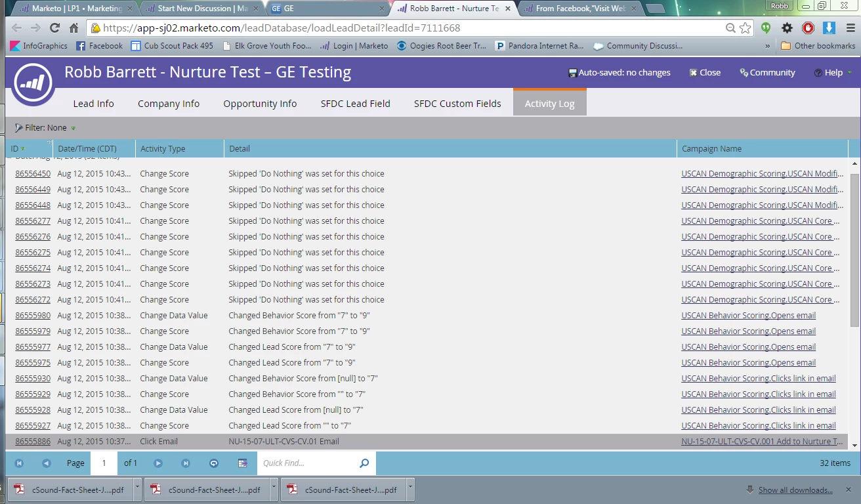The width and height of the screenshot is (861, 504).
Task: Click the AdBlock stop-hand icon
Action: click(808, 28)
